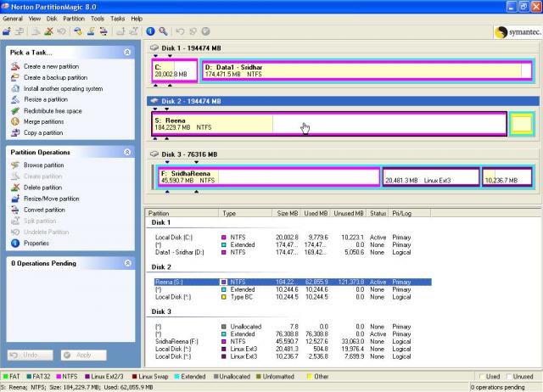Select the D: Data1 - Sridhar partition block
The width and height of the screenshot is (543, 392).
(x=367, y=70)
